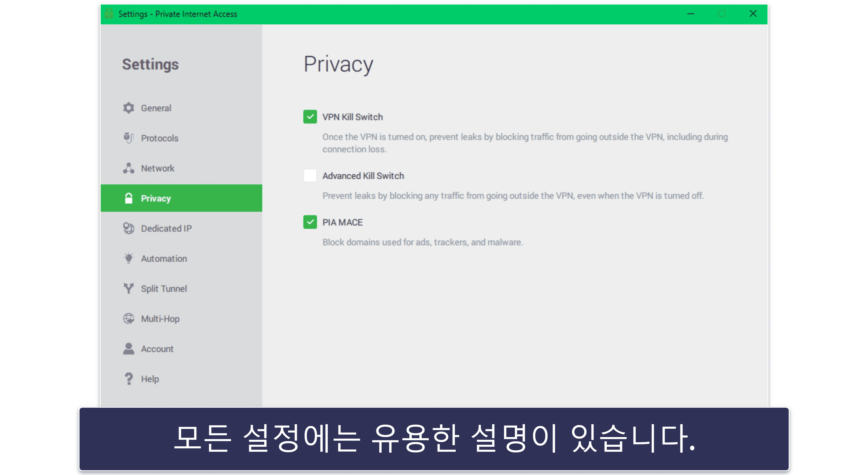Click the Privacy padlock icon

[x=128, y=198]
